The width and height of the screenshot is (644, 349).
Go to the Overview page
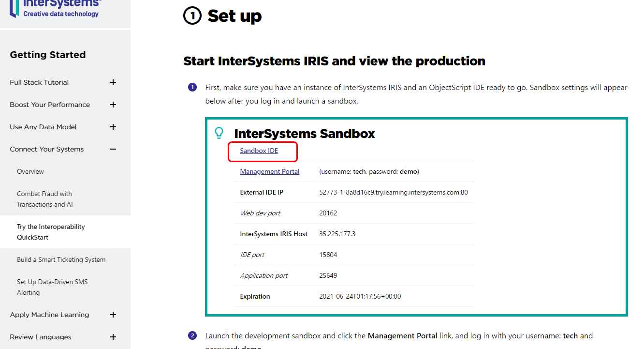tap(30, 171)
